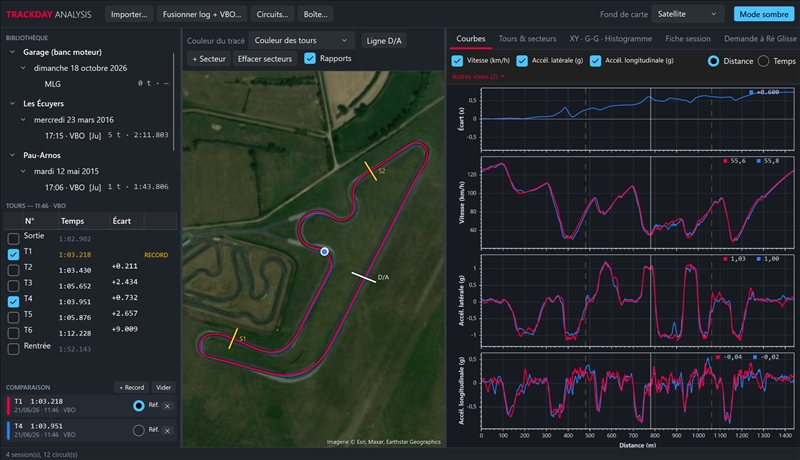Disable the Accél. latérale (g) curve
Viewport: 800px width, 460px height.
point(522,61)
